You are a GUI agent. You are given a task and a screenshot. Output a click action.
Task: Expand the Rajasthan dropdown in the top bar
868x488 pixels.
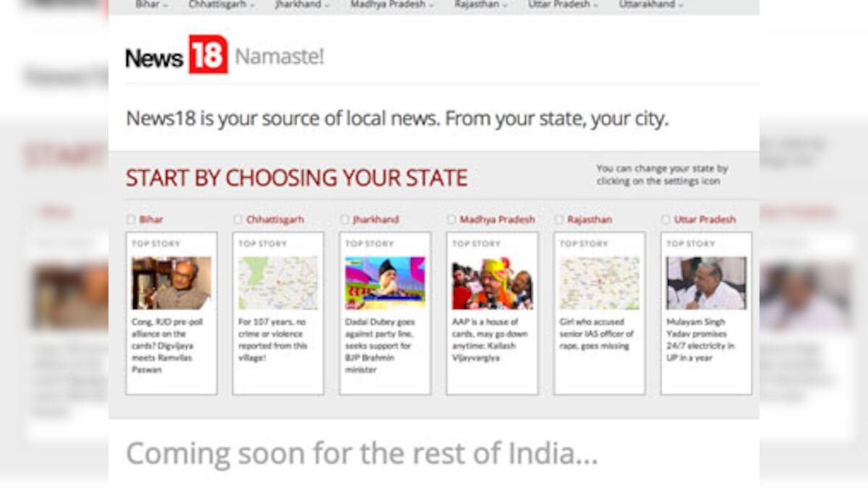481,4
